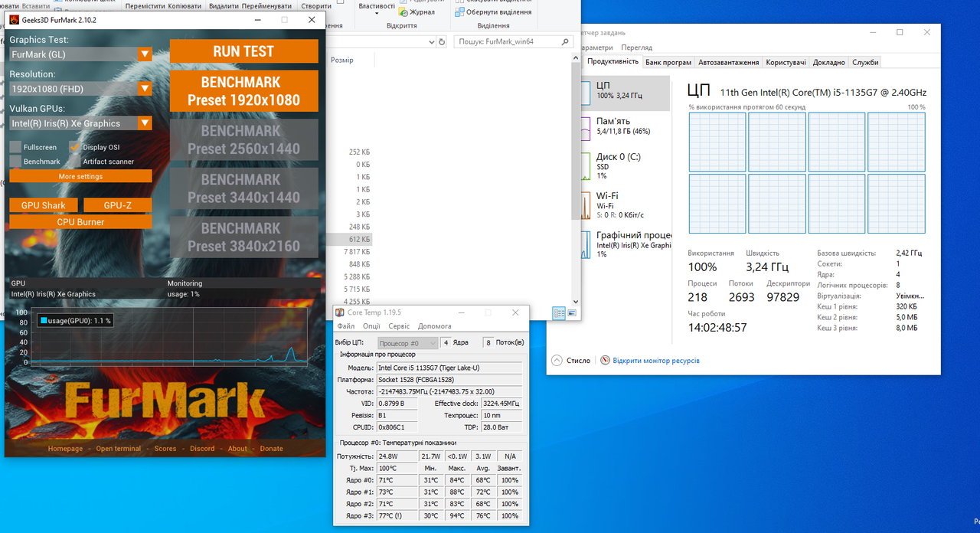The width and height of the screenshot is (980, 533).
Task: Click the FurMark app icon in title bar
Action: [x=14, y=20]
